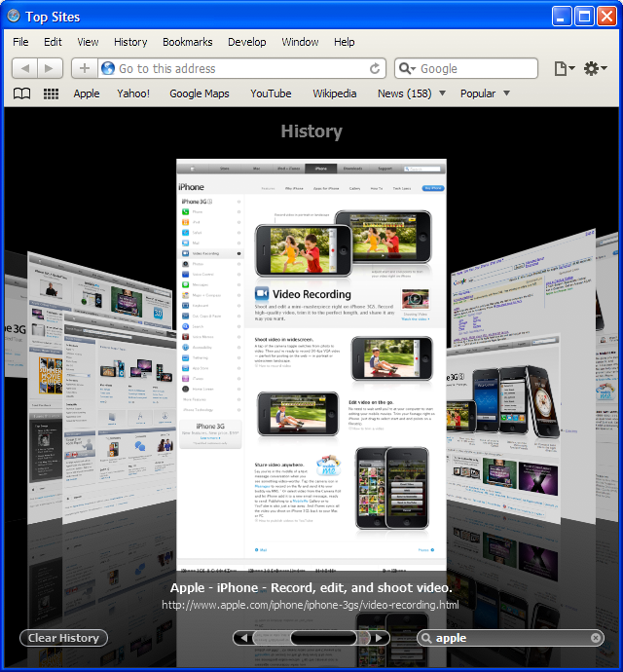Open the YouTube bookmark

click(x=271, y=93)
